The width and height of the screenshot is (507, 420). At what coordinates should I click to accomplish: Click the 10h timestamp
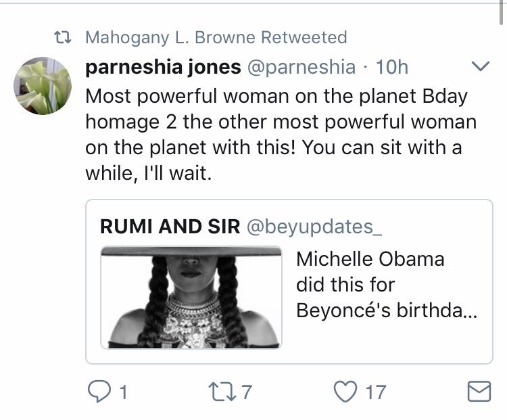coord(392,67)
